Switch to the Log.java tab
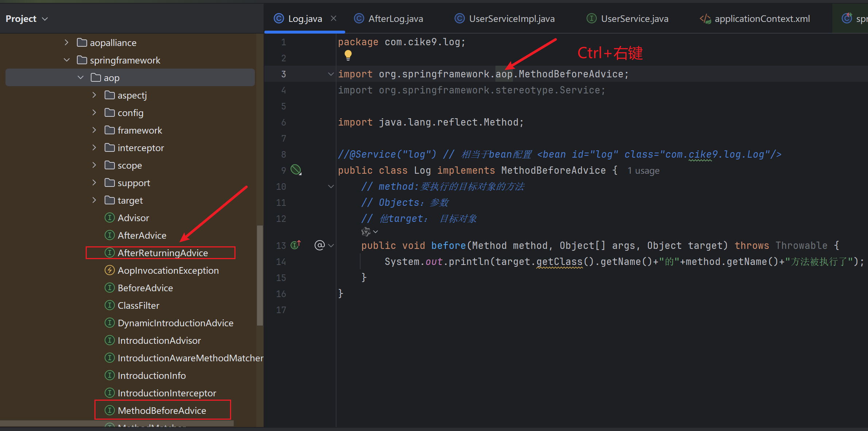The image size is (868, 431). coord(305,19)
